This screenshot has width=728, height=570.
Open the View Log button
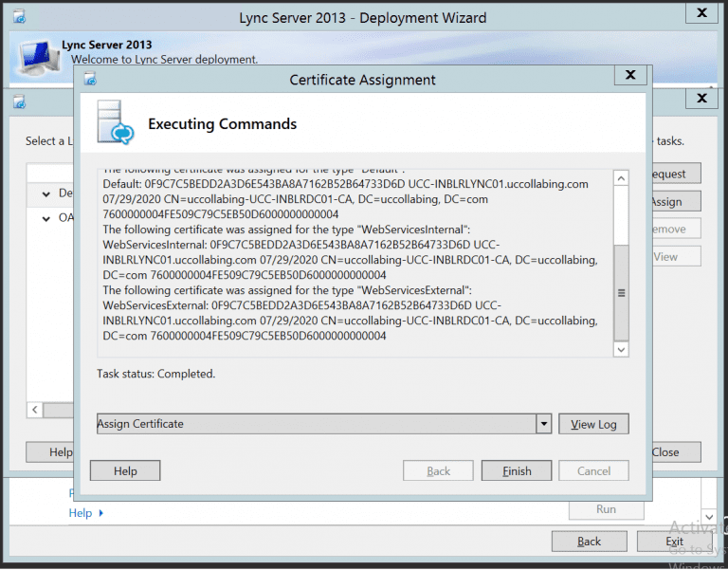[593, 424]
